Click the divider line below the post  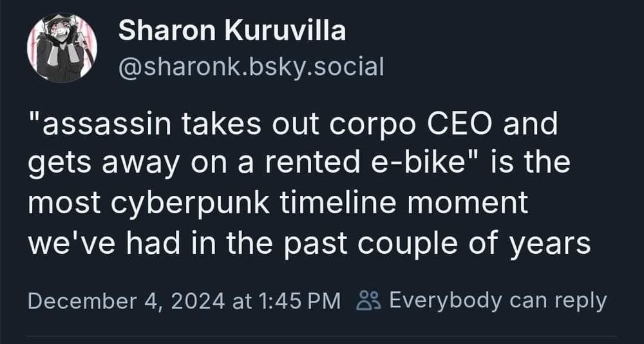322,336
